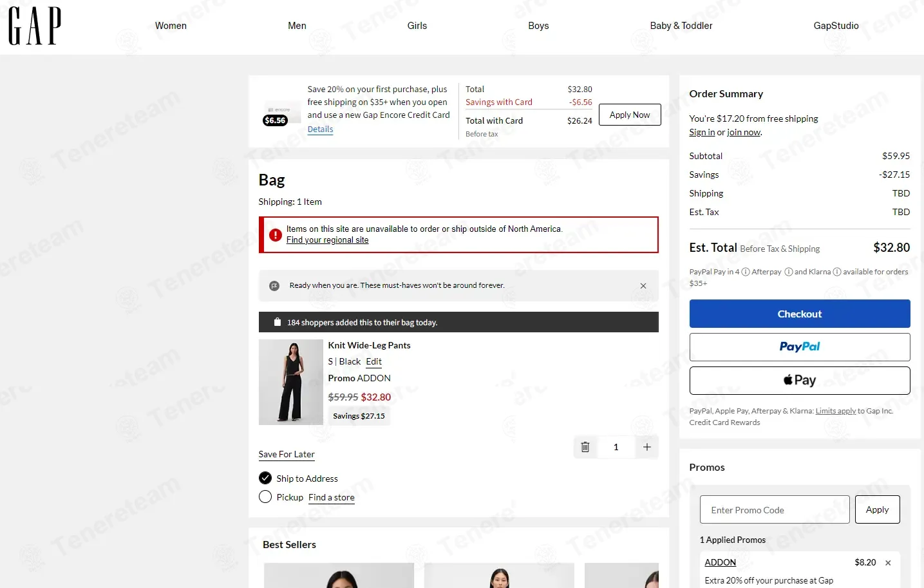Open the Women menu
The height and width of the screenshot is (588, 924).
tap(171, 26)
